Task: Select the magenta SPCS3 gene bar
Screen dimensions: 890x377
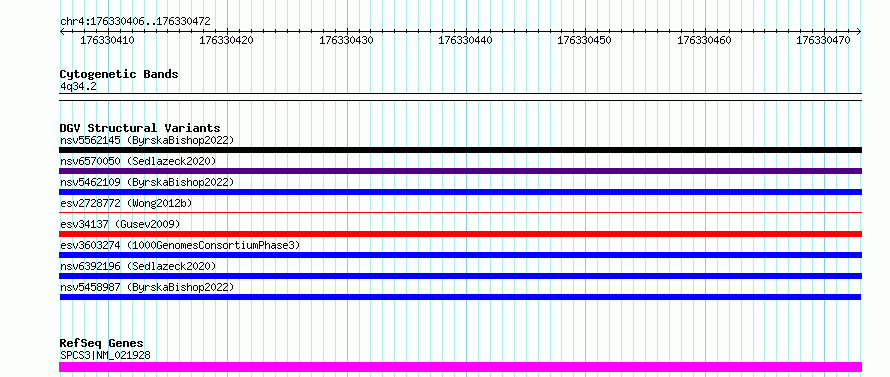Action: click(460, 367)
